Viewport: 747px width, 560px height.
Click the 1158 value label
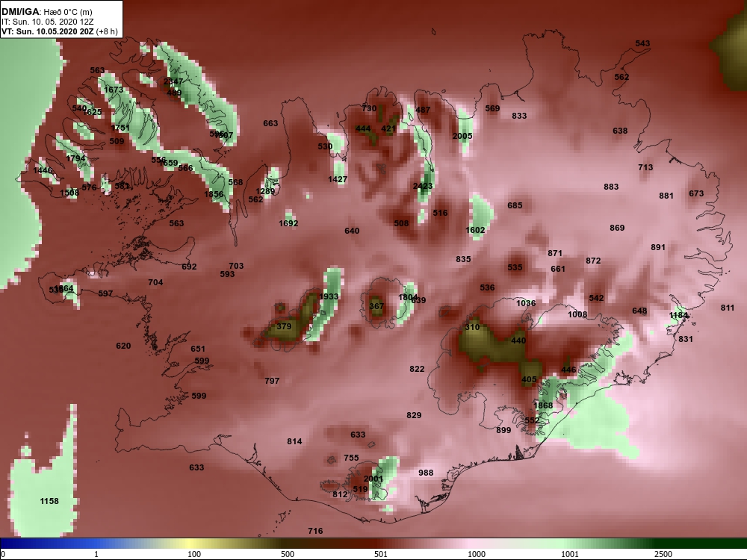49,501
